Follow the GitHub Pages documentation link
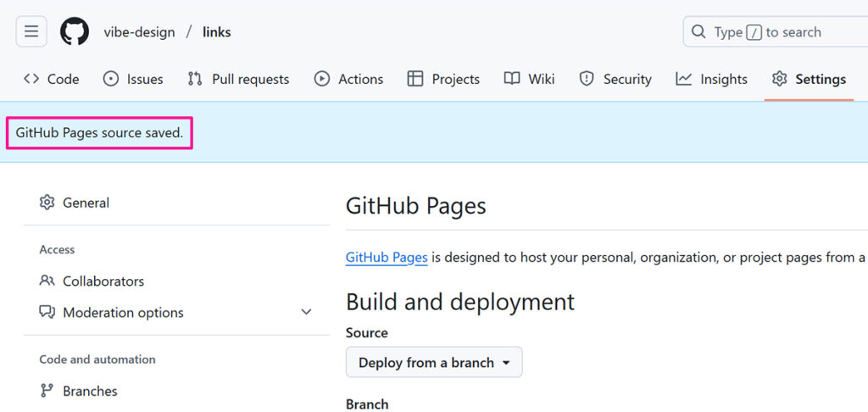This screenshot has height=412, width=868. coord(387,257)
